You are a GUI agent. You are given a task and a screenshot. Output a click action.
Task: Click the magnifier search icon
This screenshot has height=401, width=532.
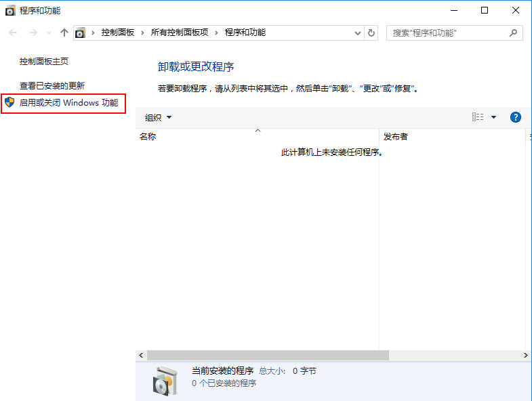513,33
